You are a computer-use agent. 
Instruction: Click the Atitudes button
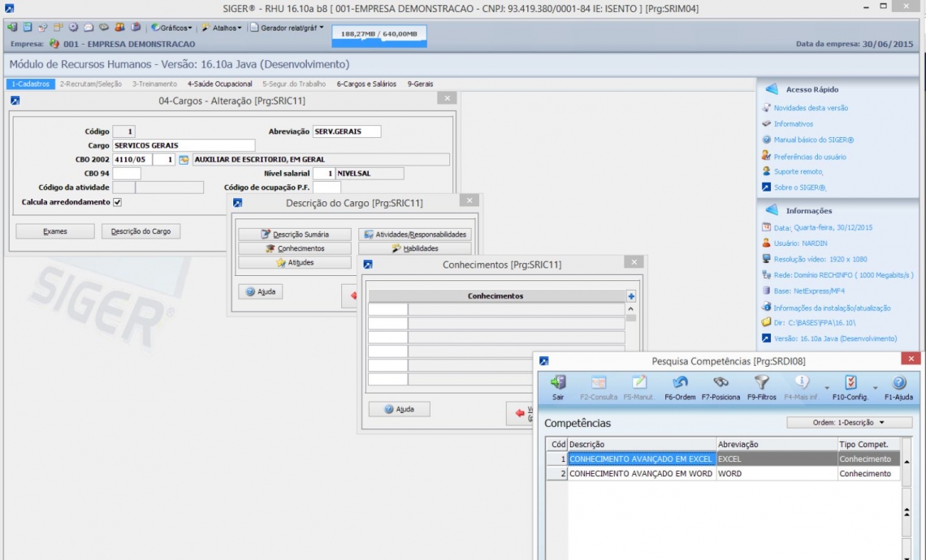click(295, 263)
